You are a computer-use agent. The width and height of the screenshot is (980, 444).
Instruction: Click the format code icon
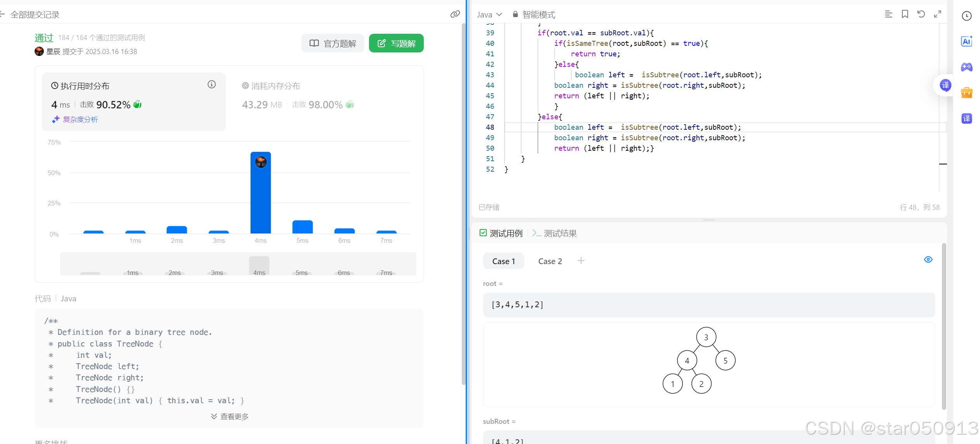pos(888,14)
